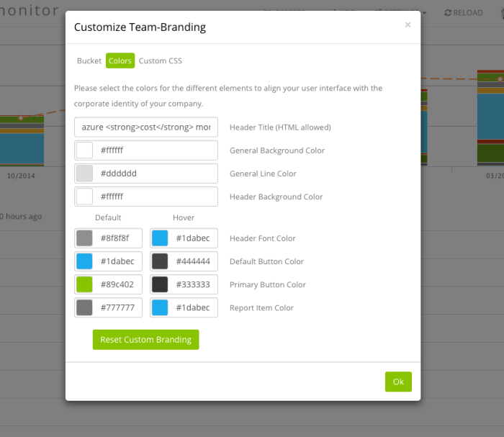Click the Header Title input field

(x=146, y=127)
